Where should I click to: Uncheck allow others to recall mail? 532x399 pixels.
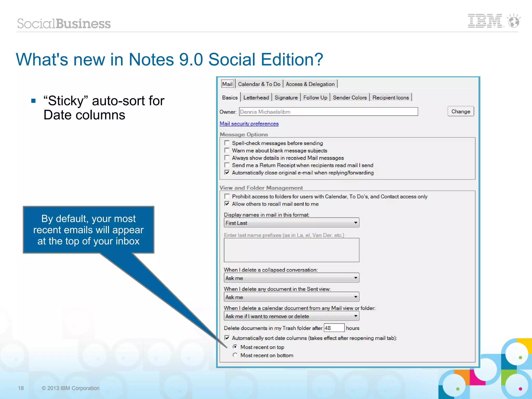click(227, 204)
